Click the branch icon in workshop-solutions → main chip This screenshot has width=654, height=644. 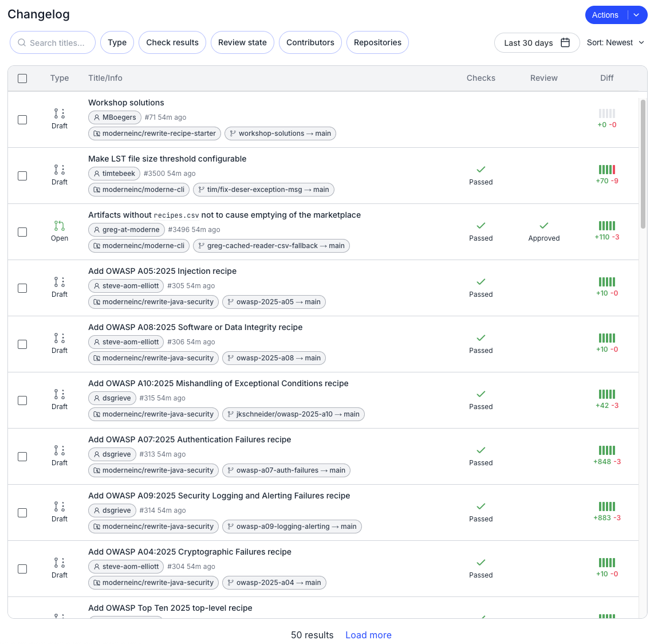[x=233, y=133]
